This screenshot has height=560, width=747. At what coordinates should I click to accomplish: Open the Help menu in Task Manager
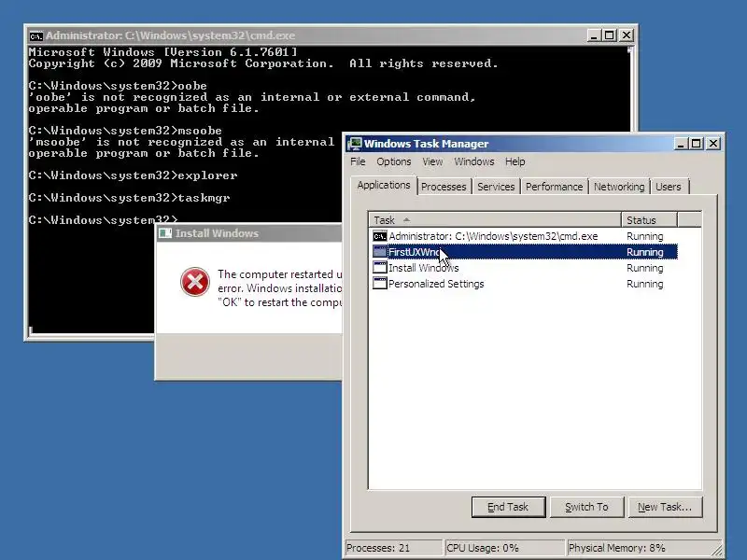(x=515, y=161)
